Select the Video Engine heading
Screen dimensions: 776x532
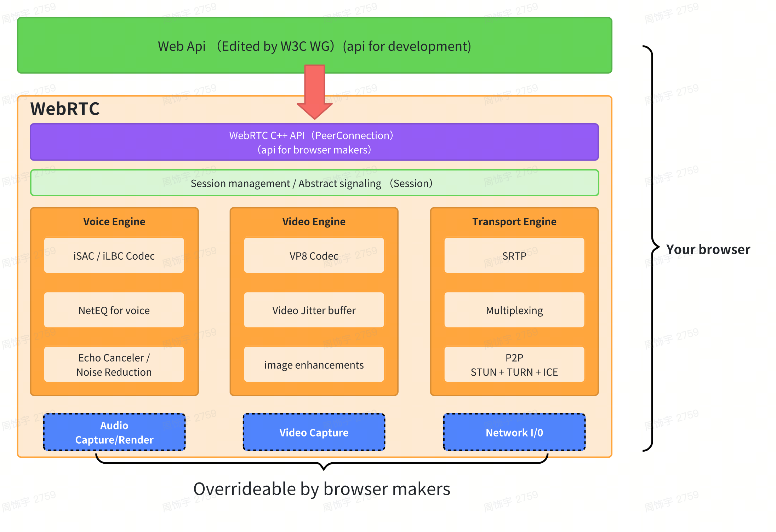coord(314,221)
